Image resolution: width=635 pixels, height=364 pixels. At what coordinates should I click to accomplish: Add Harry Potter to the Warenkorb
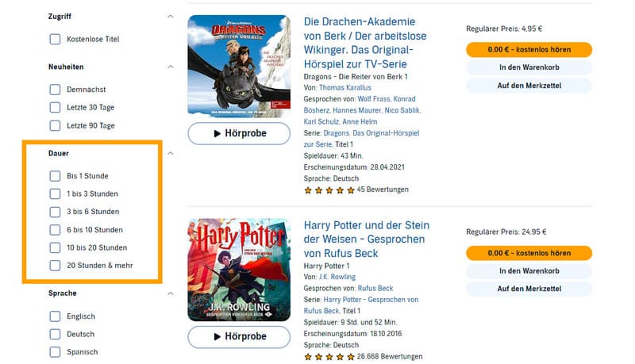[529, 271]
